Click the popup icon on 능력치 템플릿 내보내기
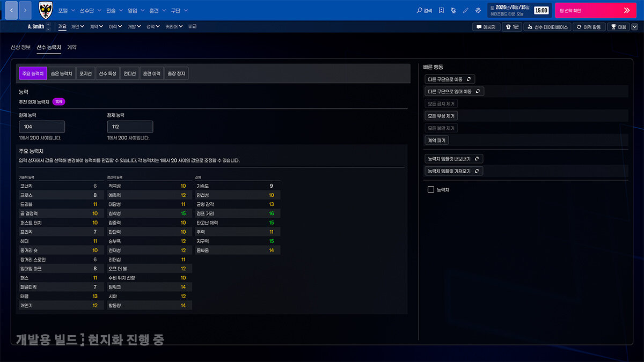The image size is (644, 362). tap(477, 159)
